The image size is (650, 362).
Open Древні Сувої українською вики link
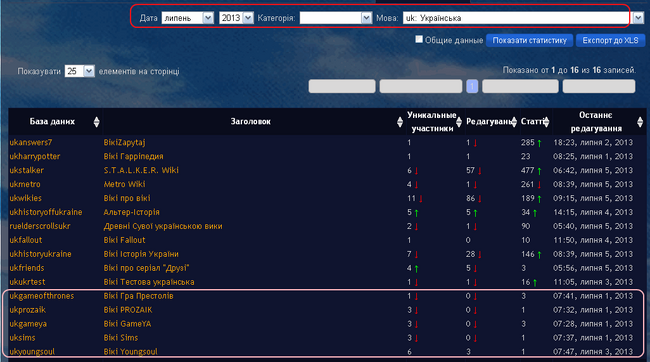tap(162, 226)
